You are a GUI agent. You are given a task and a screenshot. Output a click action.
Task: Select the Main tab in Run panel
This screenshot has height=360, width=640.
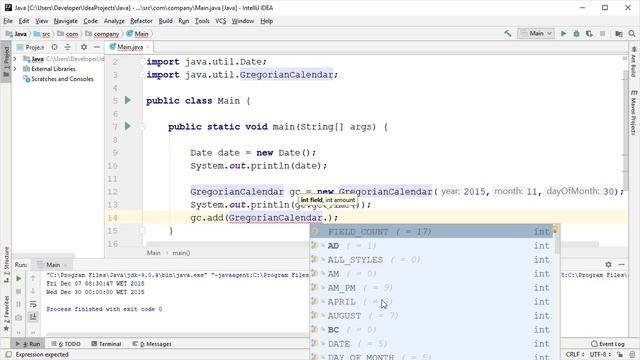click(x=52, y=264)
